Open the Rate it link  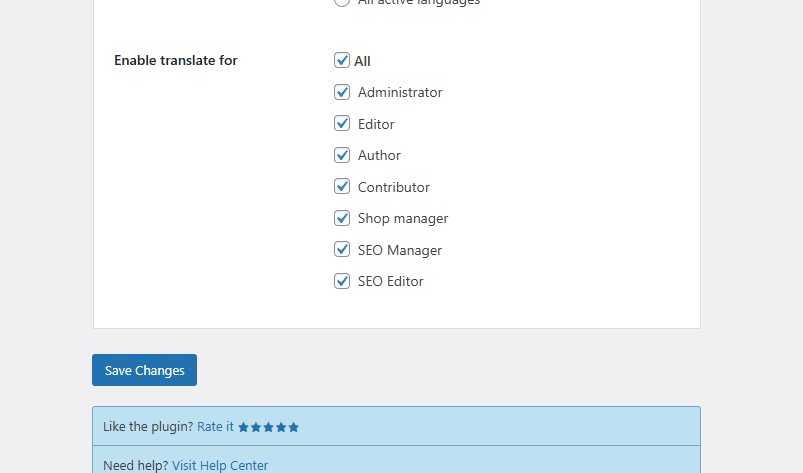[215, 426]
